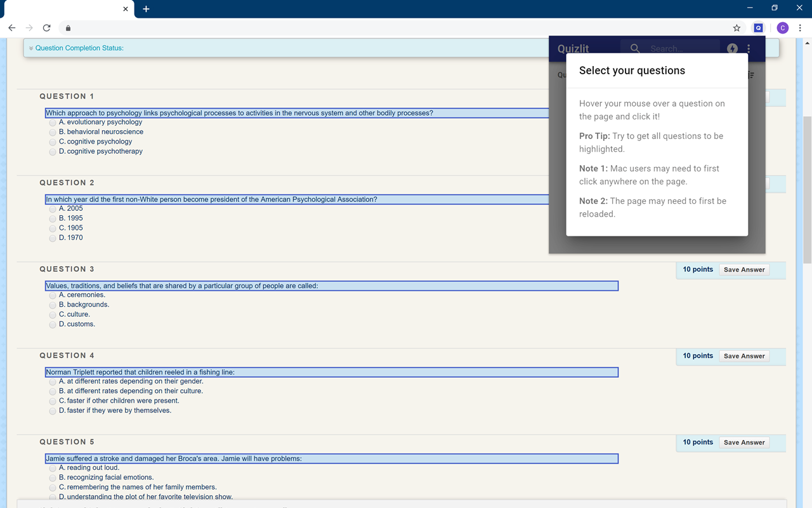
Task: Select answer B. behavioral neuroscience
Action: point(53,132)
